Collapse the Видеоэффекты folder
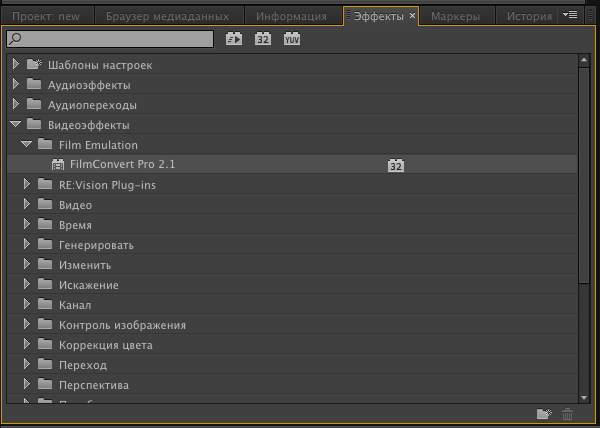 point(16,125)
